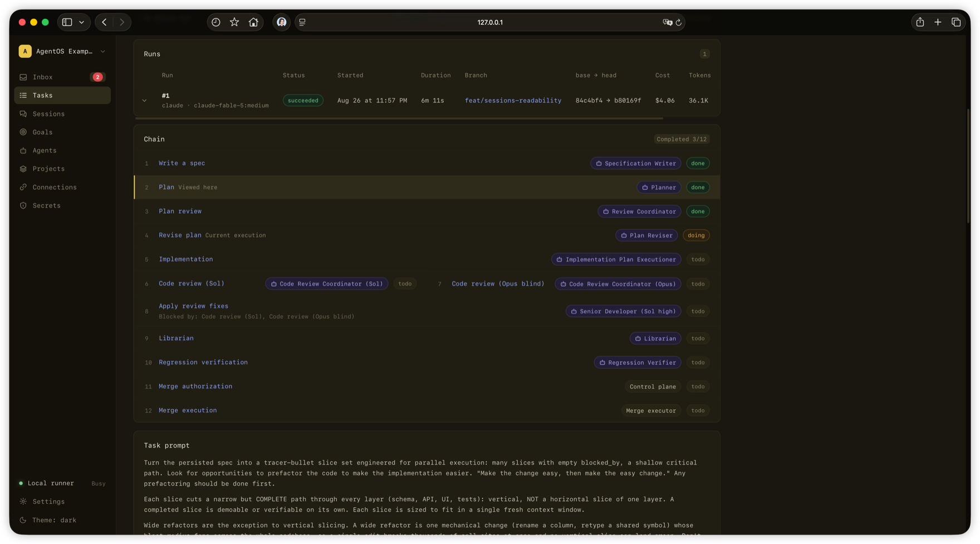Screen dimensions: 980x544
Task: Open Settings at sidebar bottom
Action: click(x=62, y=502)
